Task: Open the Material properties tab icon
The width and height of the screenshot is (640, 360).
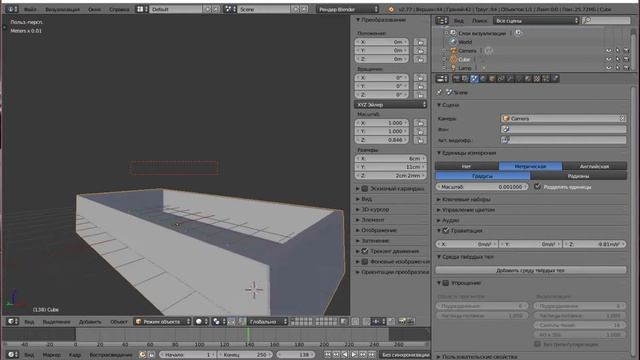Action: point(528,78)
